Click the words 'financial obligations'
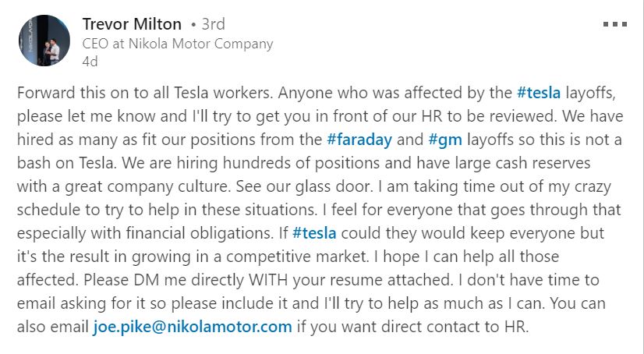The height and width of the screenshot is (354, 644). [200, 233]
